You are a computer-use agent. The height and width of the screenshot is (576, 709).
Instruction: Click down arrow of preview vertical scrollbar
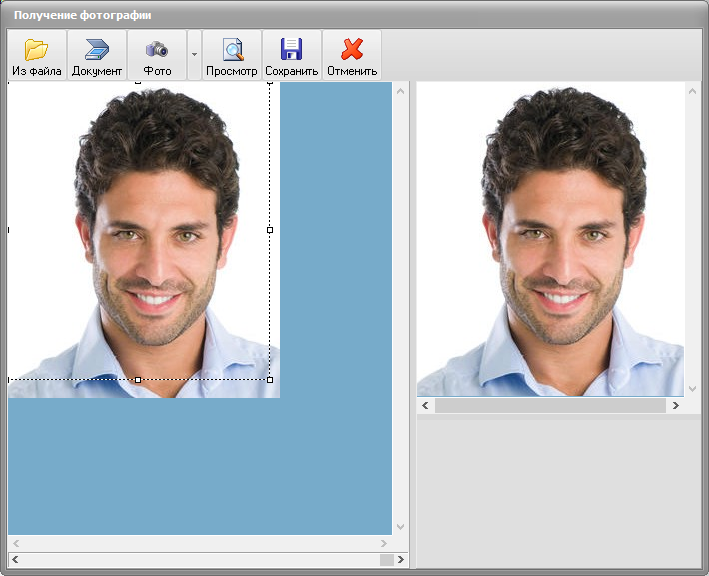pyautogui.click(x=692, y=389)
